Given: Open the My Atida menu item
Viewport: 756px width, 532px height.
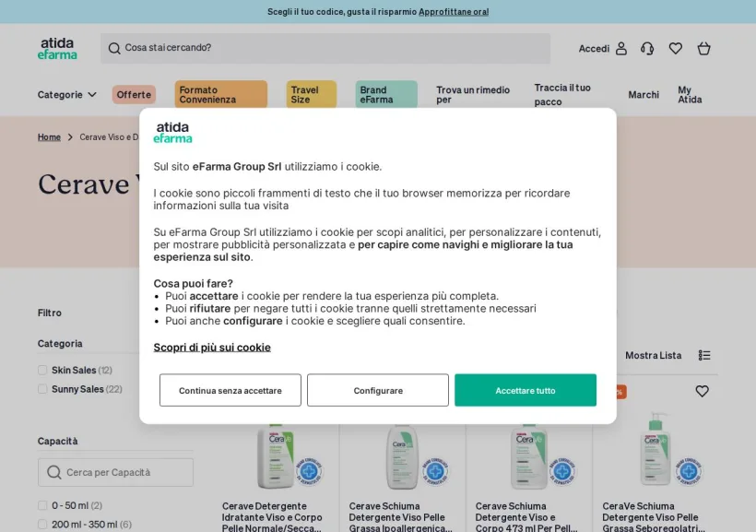Looking at the screenshot, I should pyautogui.click(x=690, y=95).
